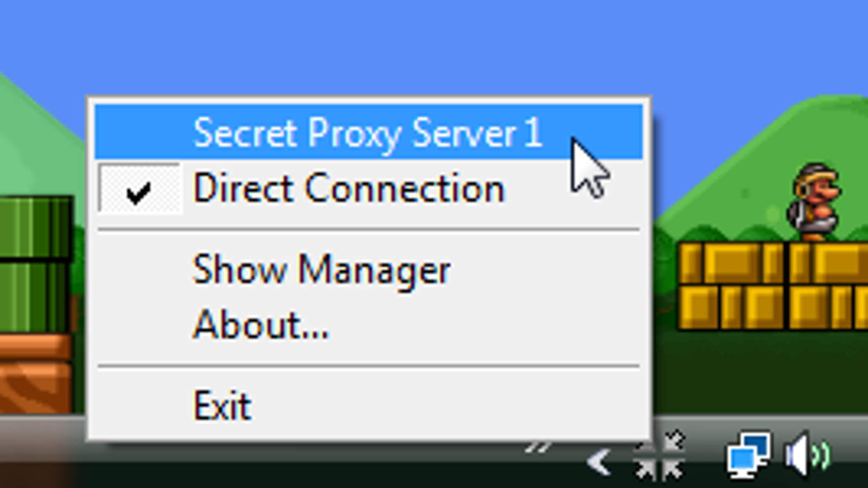Open Show Manager from tray menu
The width and height of the screenshot is (868, 488).
pyautogui.click(x=369, y=269)
